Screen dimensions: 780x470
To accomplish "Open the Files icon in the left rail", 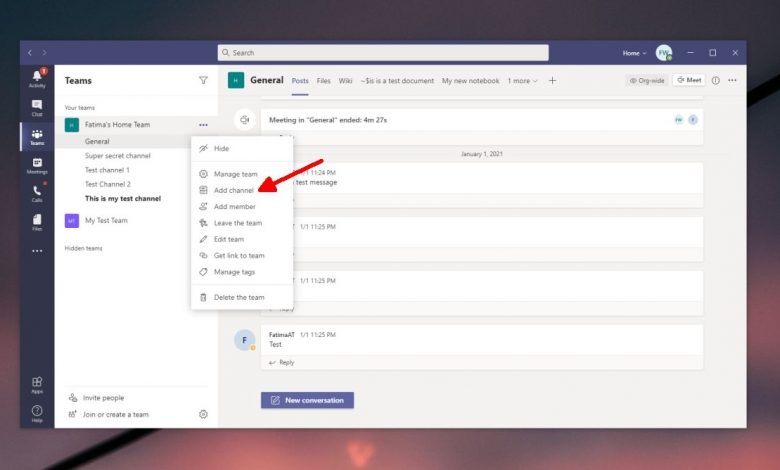I will pyautogui.click(x=37, y=219).
